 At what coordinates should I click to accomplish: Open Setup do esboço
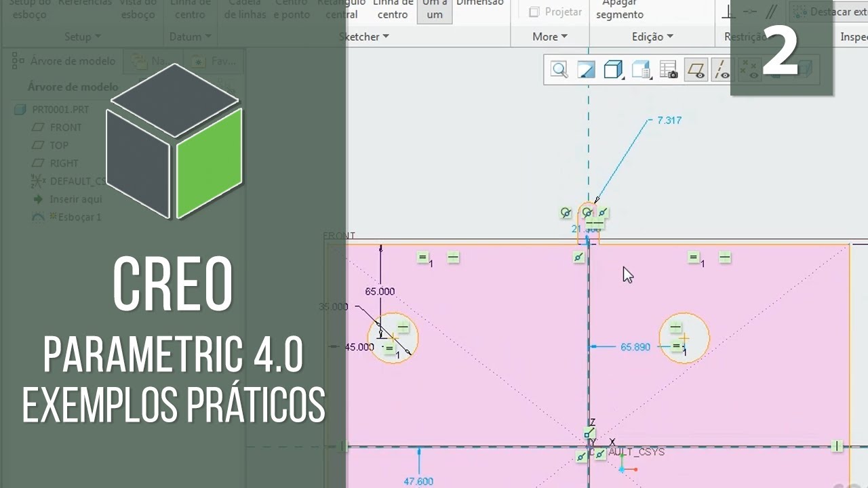[x=31, y=9]
